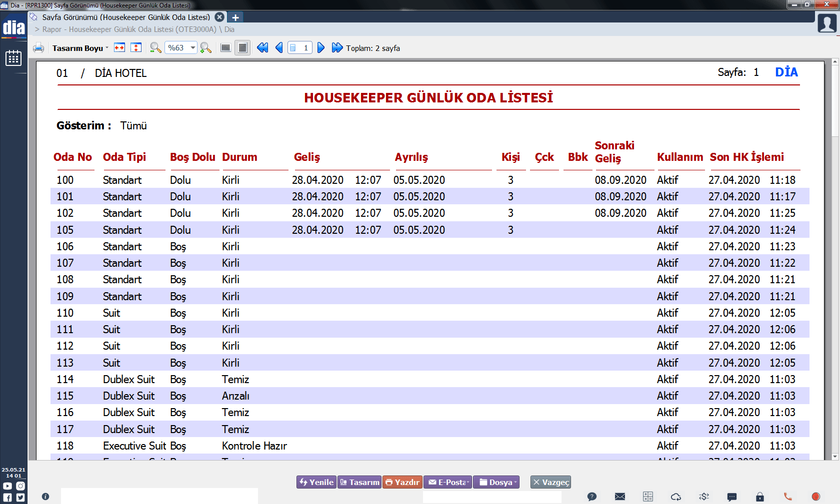Go to the previous page

click(x=279, y=48)
